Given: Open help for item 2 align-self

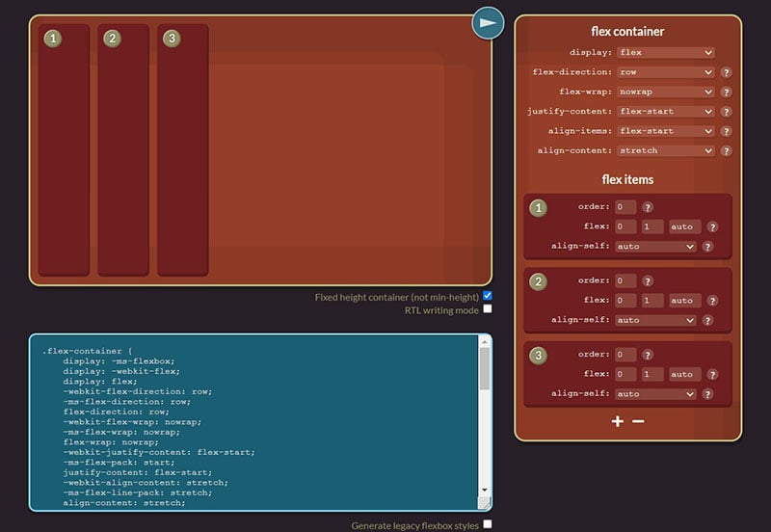Looking at the screenshot, I should pos(707,320).
